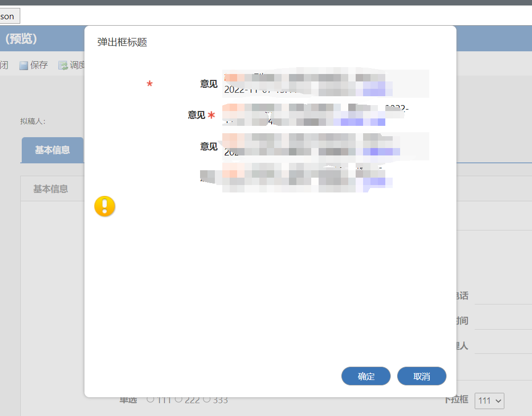The width and height of the screenshot is (532, 416).
Task: Switch to the 基本信息 tab
Action: pyautogui.click(x=52, y=150)
